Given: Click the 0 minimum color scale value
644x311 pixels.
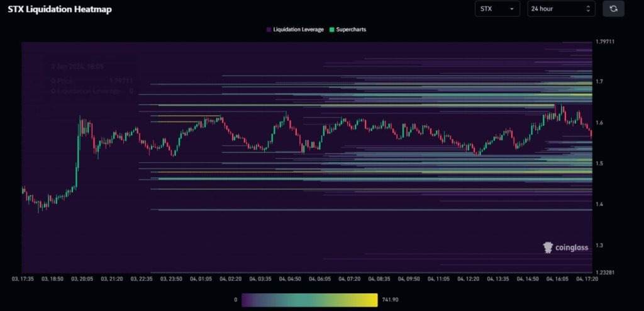Looking at the screenshot, I should (236, 300).
